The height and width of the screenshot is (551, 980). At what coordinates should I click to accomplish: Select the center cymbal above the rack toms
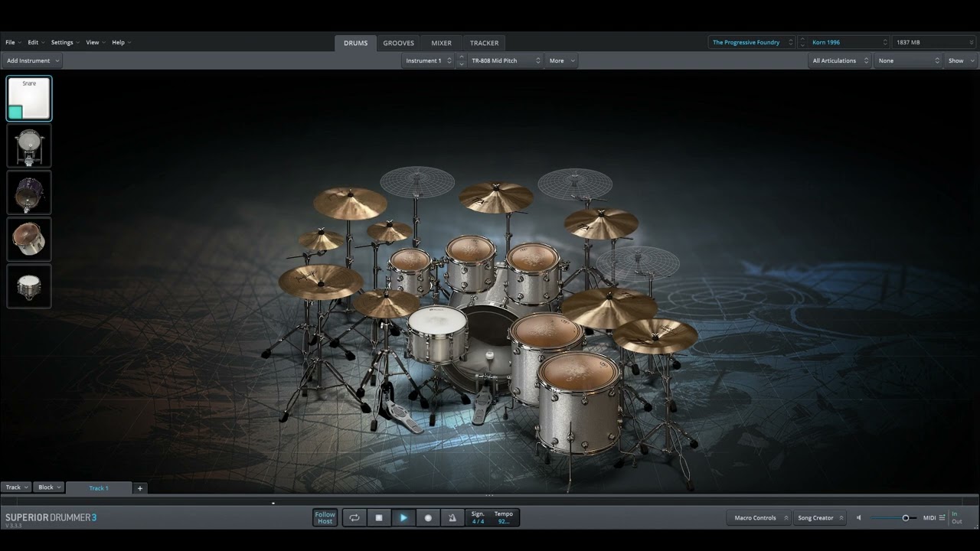496,197
